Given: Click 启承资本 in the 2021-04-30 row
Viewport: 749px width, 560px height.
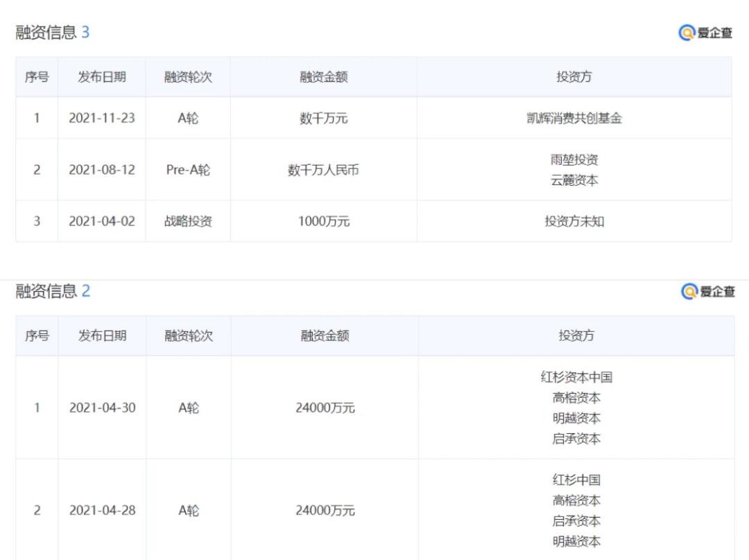Looking at the screenshot, I should [576, 439].
